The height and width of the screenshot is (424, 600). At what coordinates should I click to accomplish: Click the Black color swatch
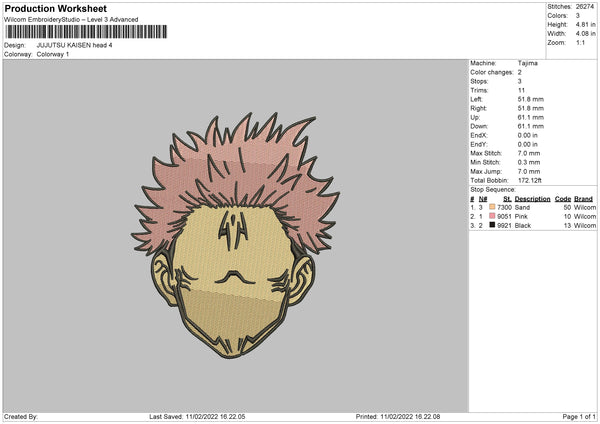click(492, 225)
